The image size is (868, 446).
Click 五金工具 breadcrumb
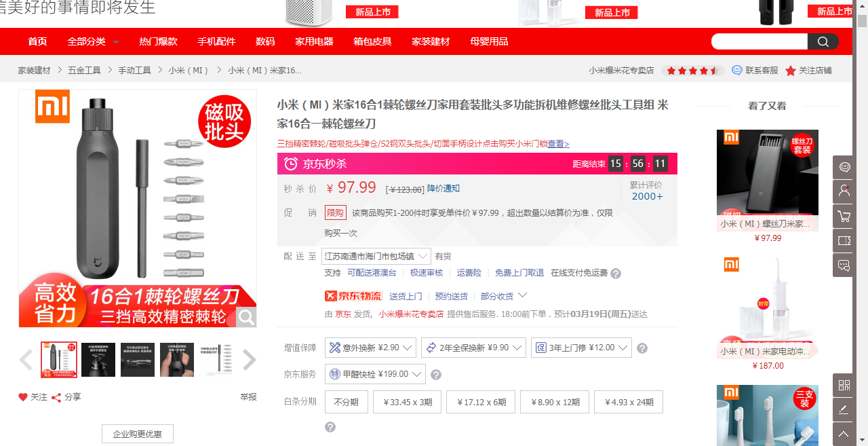pos(84,71)
